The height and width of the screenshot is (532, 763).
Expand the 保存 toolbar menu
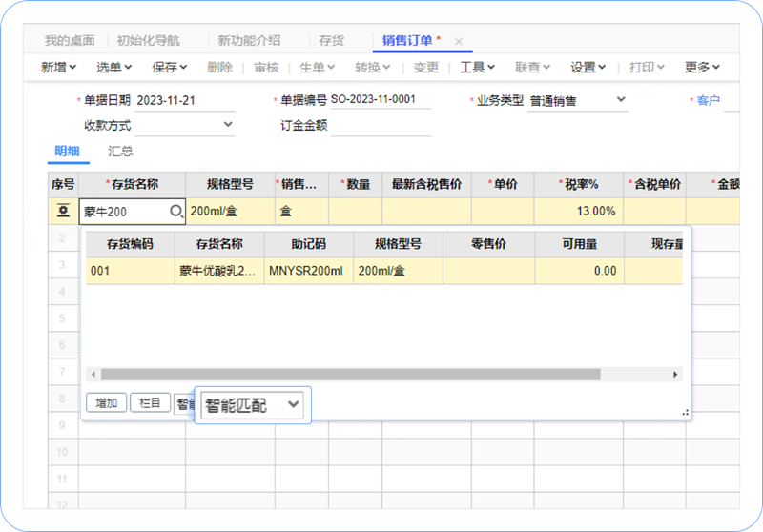[169, 68]
